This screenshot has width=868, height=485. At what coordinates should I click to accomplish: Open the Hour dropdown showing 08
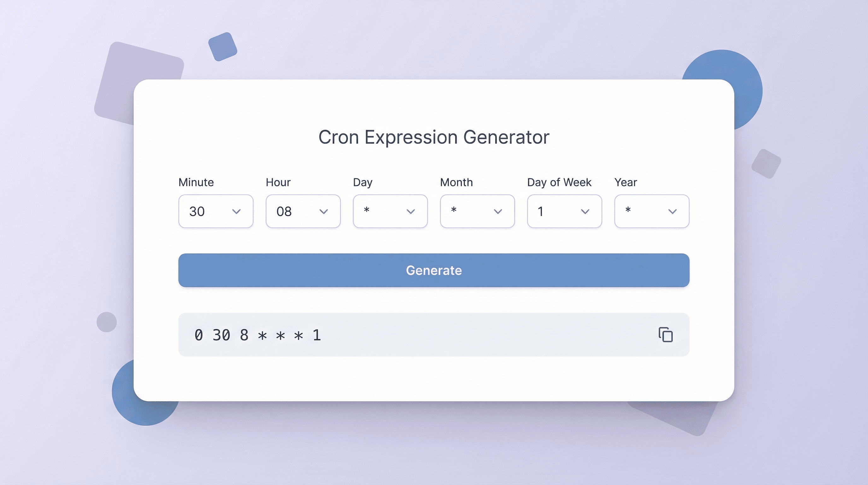302,211
